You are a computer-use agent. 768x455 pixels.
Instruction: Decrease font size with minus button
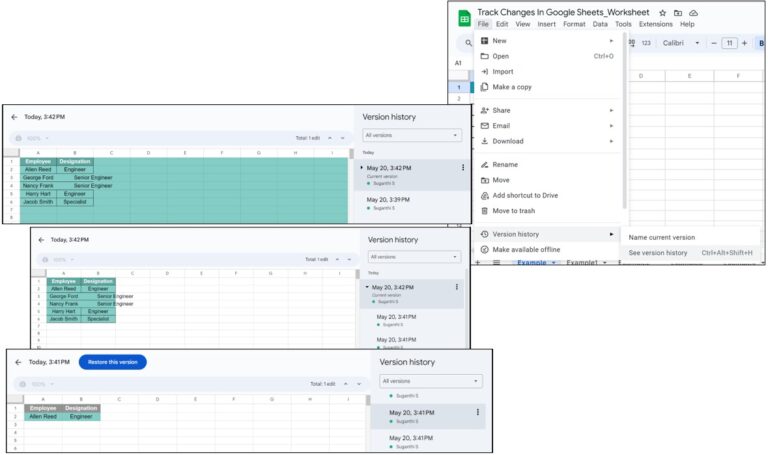point(714,43)
